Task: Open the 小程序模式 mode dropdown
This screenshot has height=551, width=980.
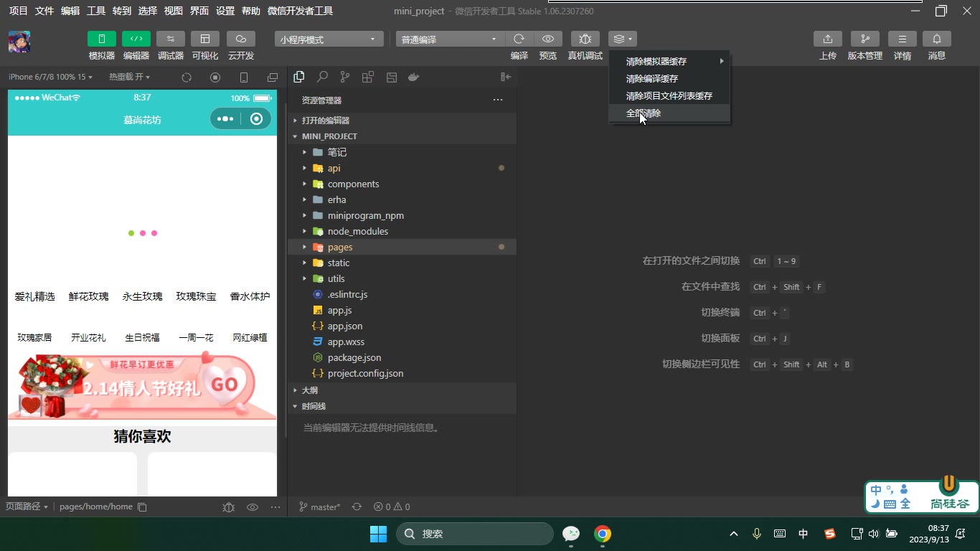Action: pos(329,39)
